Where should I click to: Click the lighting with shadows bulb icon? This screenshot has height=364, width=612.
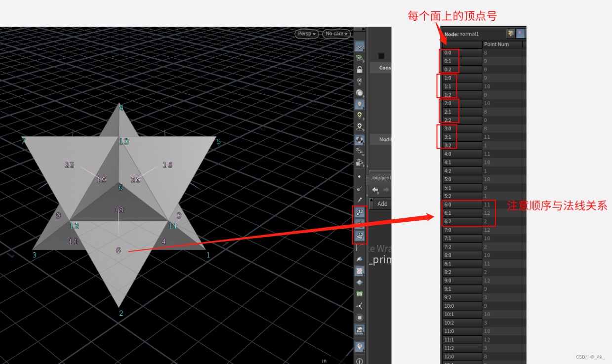360,127
